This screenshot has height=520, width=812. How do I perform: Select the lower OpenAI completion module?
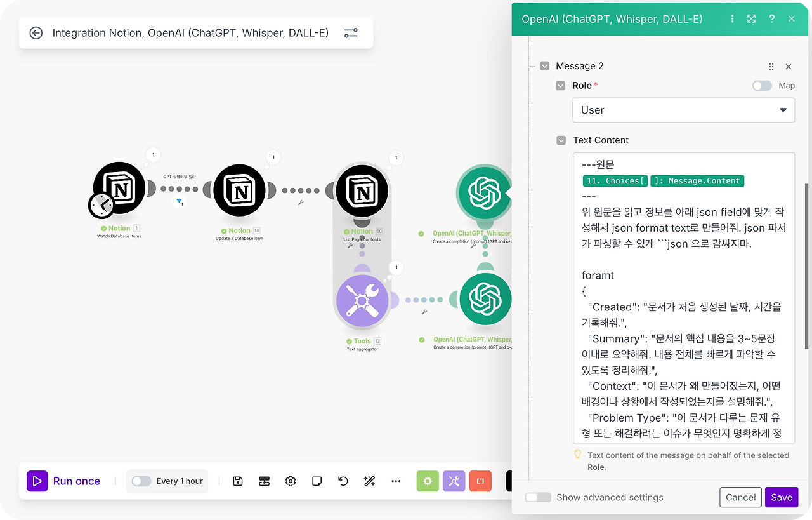click(x=485, y=298)
